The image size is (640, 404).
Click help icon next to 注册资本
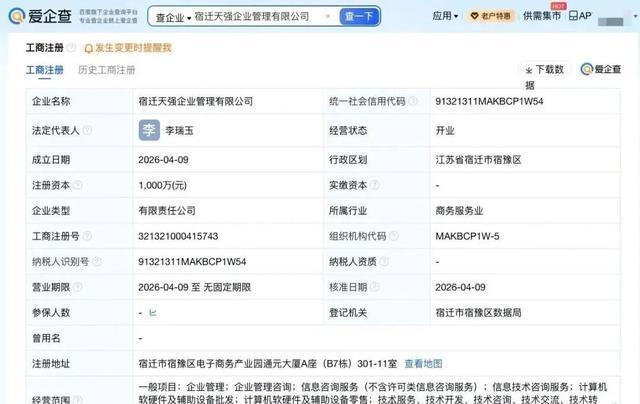click(x=78, y=185)
